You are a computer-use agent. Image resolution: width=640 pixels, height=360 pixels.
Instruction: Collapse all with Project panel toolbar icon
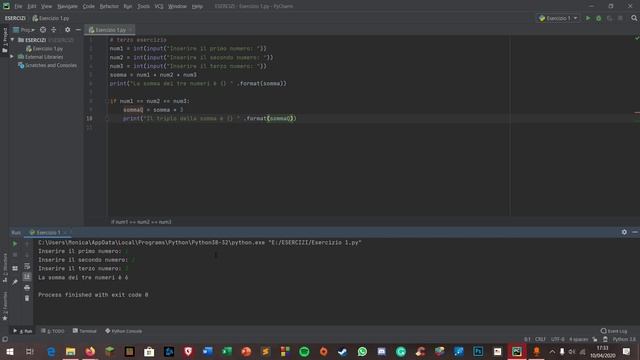[53, 30]
